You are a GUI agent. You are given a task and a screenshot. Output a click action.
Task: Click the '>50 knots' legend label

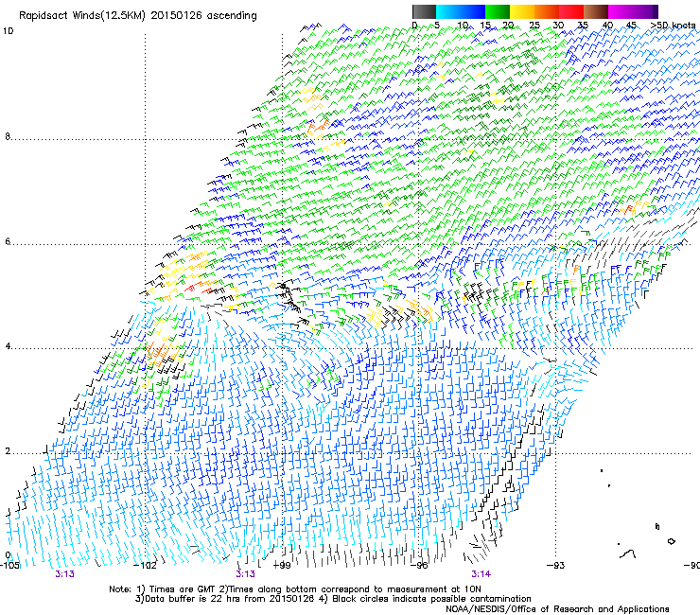click(673, 26)
